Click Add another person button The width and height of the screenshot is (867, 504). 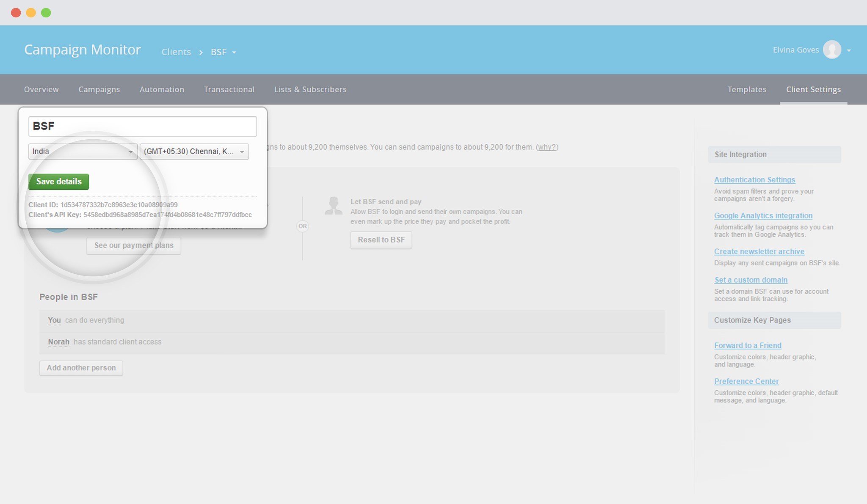[x=81, y=366]
